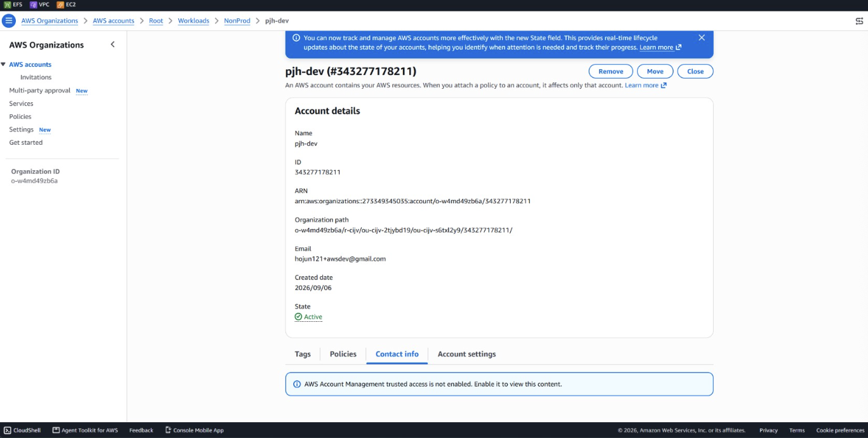Dismiss the State field info banner
The image size is (868, 438).
701,37
